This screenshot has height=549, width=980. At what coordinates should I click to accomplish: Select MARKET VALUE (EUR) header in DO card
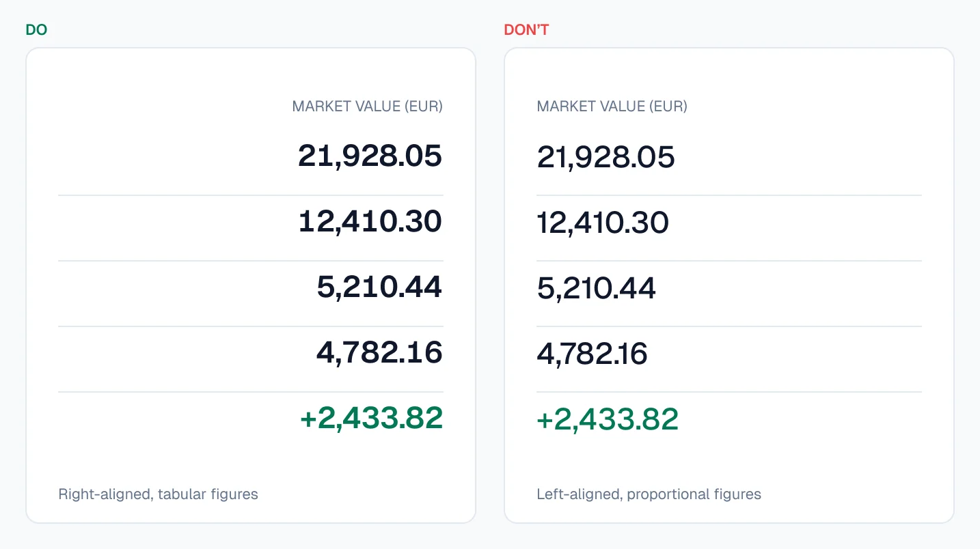coord(368,107)
